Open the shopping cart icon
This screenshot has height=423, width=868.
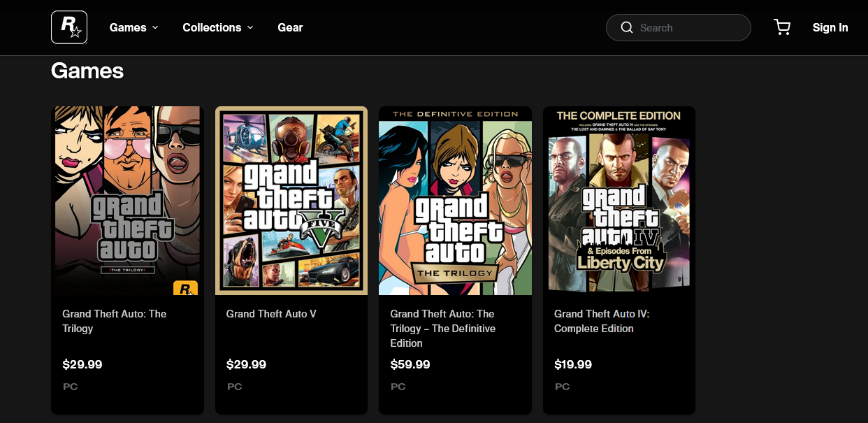782,27
